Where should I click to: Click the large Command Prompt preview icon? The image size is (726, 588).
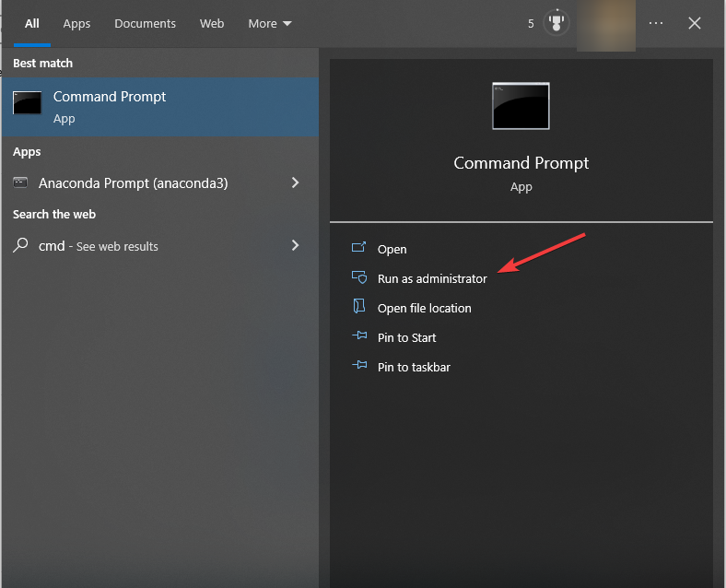[x=521, y=106]
